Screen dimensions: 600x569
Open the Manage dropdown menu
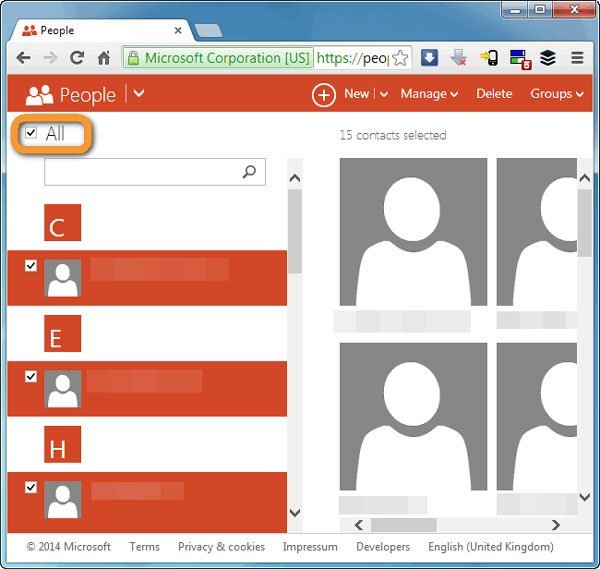pos(429,94)
